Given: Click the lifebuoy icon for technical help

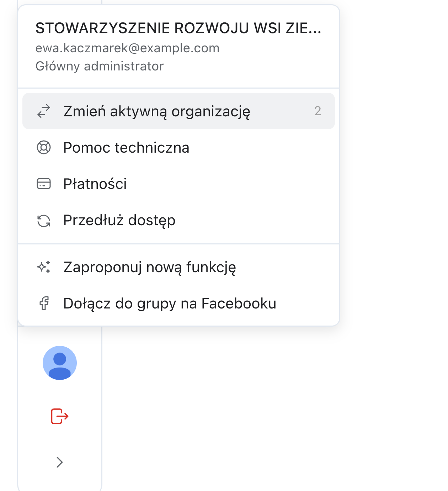Looking at the screenshot, I should [x=44, y=148].
